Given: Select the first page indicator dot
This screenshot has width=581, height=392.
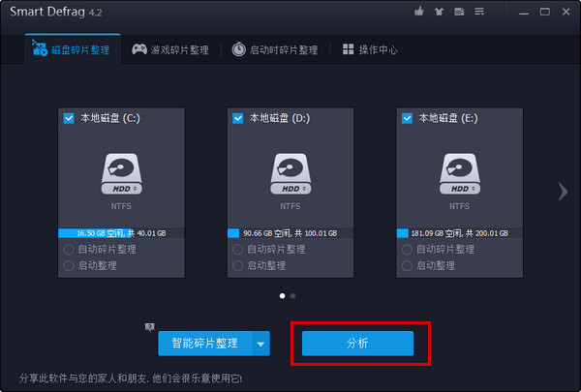Looking at the screenshot, I should (x=283, y=295).
